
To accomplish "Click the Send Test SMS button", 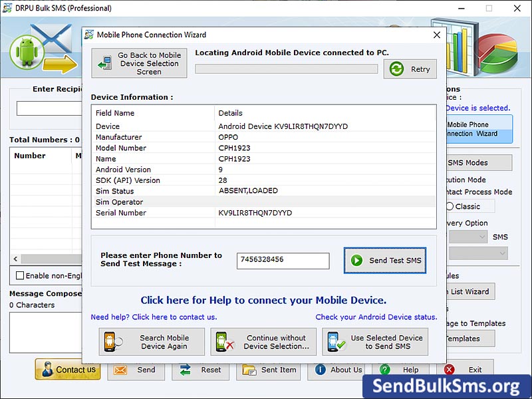I will (x=384, y=261).
